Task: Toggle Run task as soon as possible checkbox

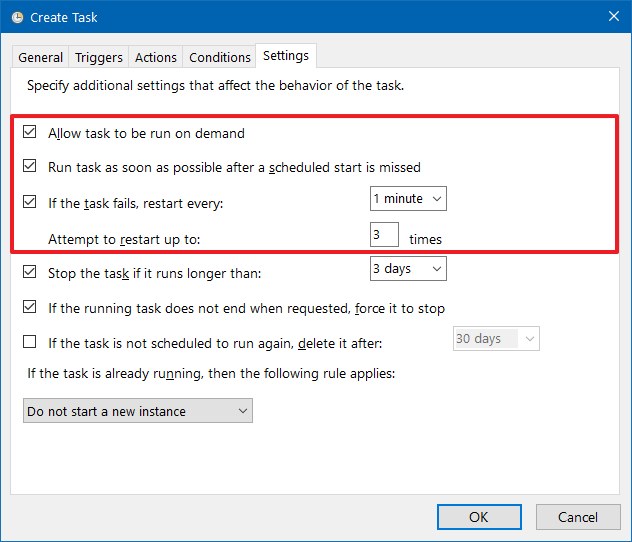Action: point(29,166)
